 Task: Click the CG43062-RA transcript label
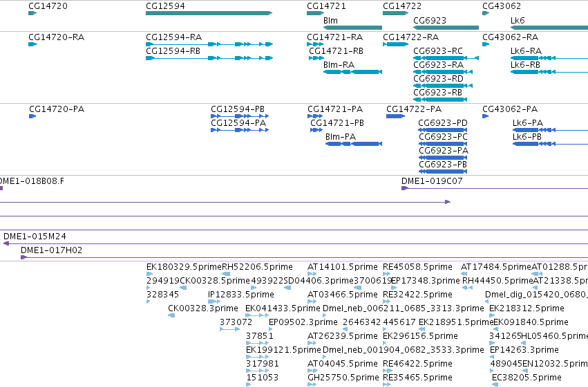click(510, 37)
